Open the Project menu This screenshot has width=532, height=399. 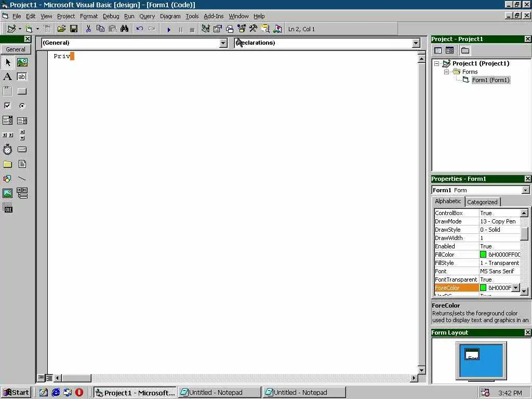(66, 16)
